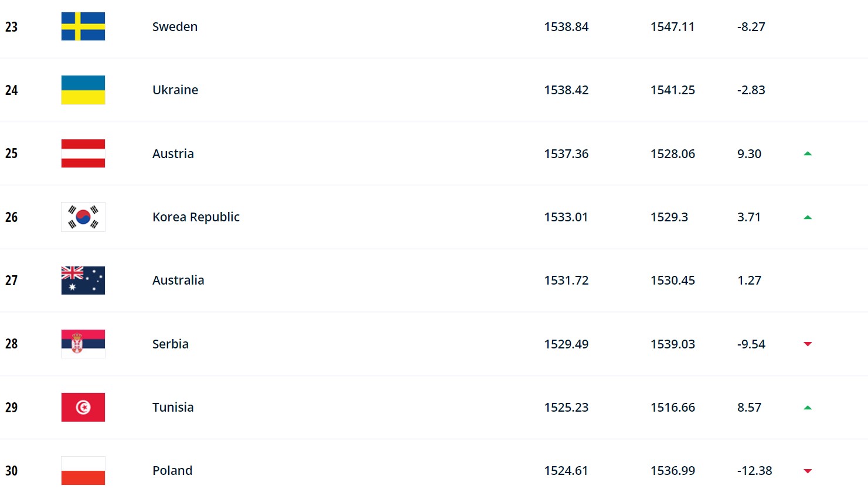Screen dimensions: 868x496
Task: Click Tunisia's green upward rank arrow
Action: [x=808, y=408]
